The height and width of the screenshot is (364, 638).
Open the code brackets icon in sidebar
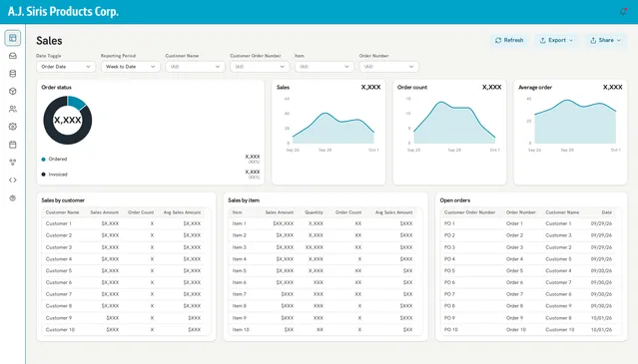click(x=13, y=180)
